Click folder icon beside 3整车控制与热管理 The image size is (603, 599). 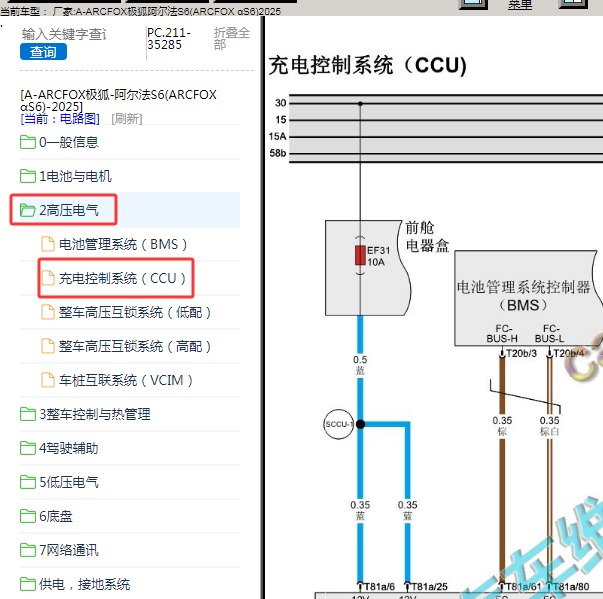coord(28,414)
